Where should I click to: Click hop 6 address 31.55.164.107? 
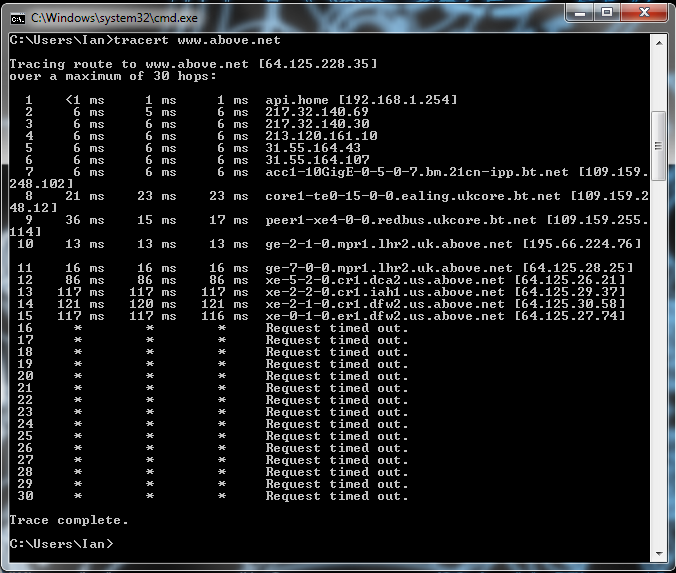pyautogui.click(x=317, y=160)
